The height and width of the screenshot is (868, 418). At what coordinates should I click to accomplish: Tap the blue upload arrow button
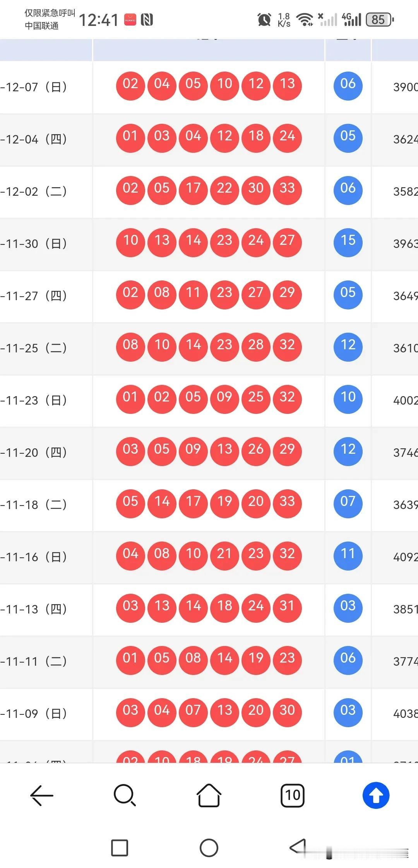point(376,796)
